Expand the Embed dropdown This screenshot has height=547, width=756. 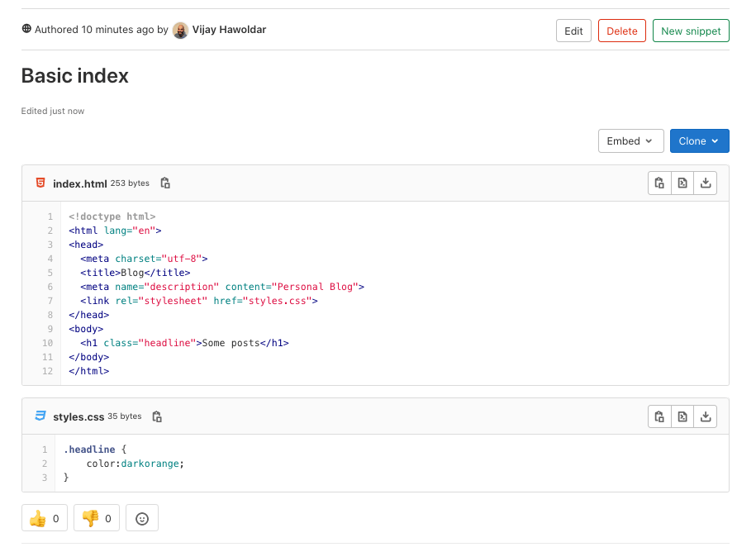tap(631, 141)
